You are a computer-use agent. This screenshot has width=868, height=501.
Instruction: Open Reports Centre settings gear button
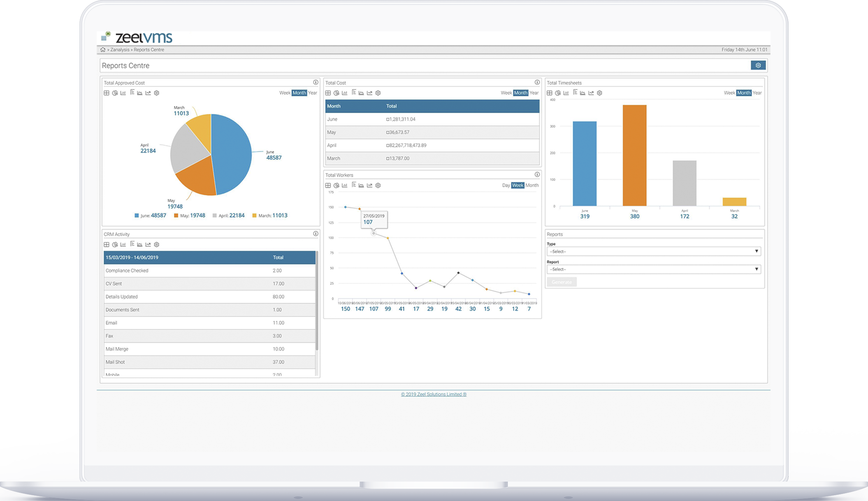[758, 65]
